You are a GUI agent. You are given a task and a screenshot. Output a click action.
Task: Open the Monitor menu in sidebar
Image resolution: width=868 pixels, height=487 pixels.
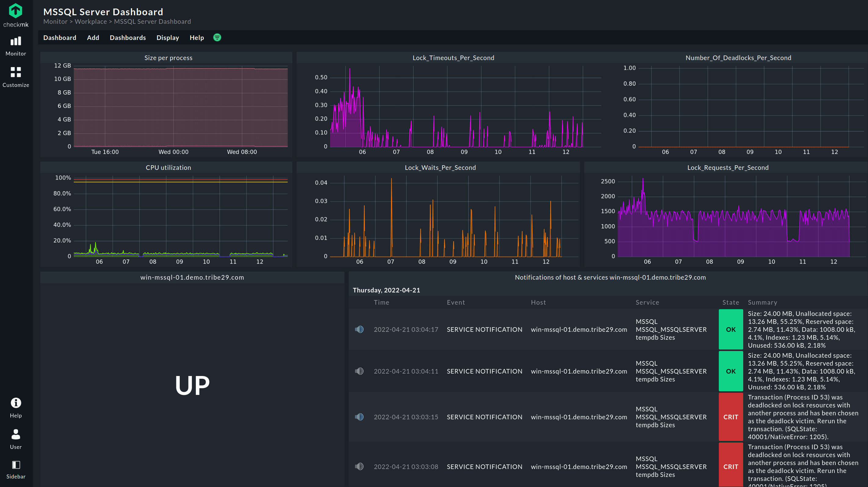16,46
